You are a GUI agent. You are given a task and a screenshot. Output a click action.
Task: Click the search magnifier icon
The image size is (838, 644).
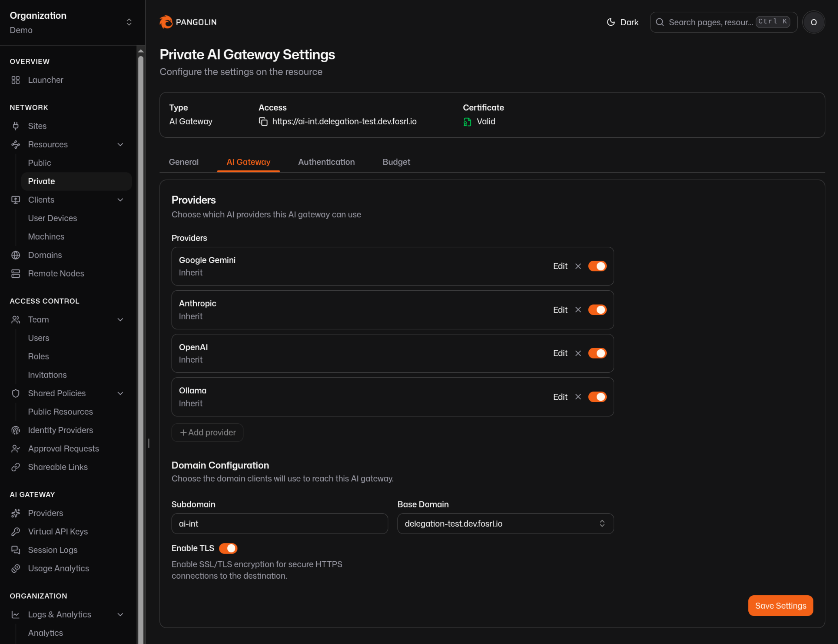[660, 22]
